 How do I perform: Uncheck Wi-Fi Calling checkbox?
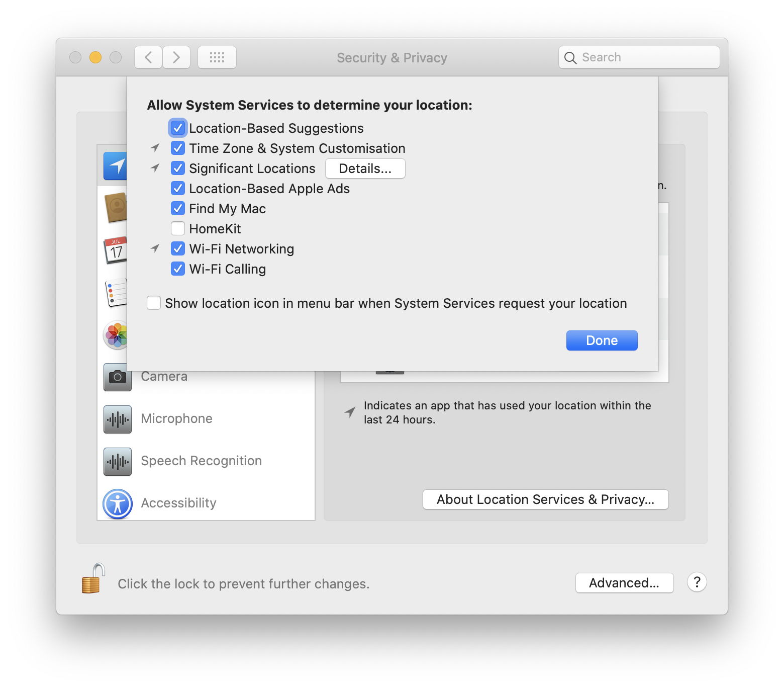tap(178, 269)
